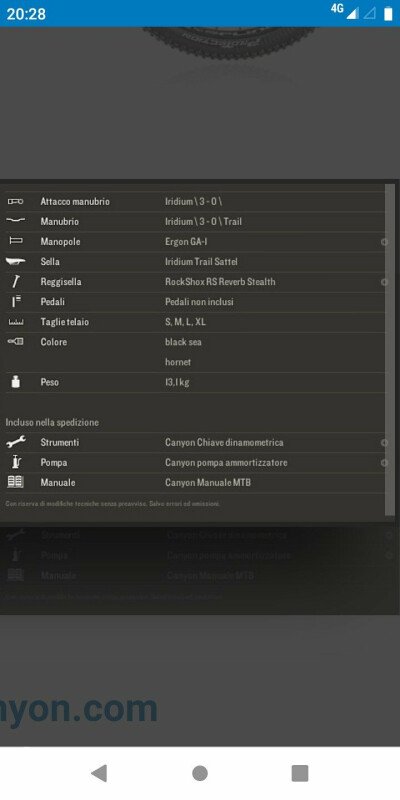Click the spec list vertical scrollbar
Screen dimensions: 400x800
tap(390, 349)
